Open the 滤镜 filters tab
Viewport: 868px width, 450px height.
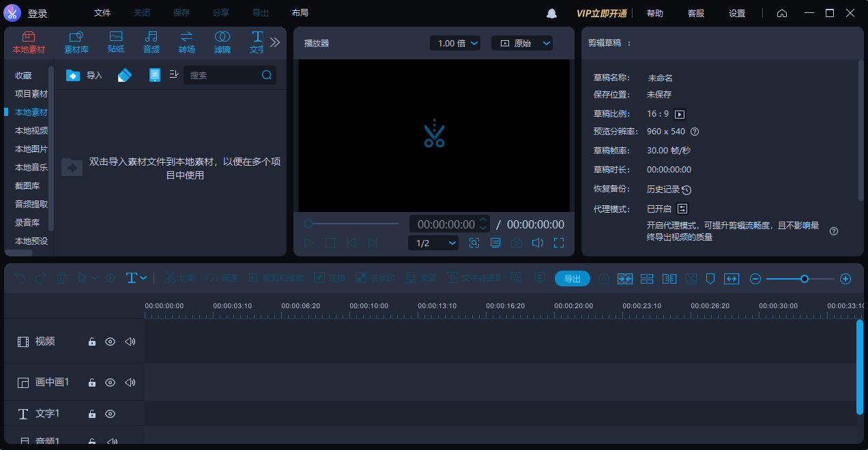(222, 42)
